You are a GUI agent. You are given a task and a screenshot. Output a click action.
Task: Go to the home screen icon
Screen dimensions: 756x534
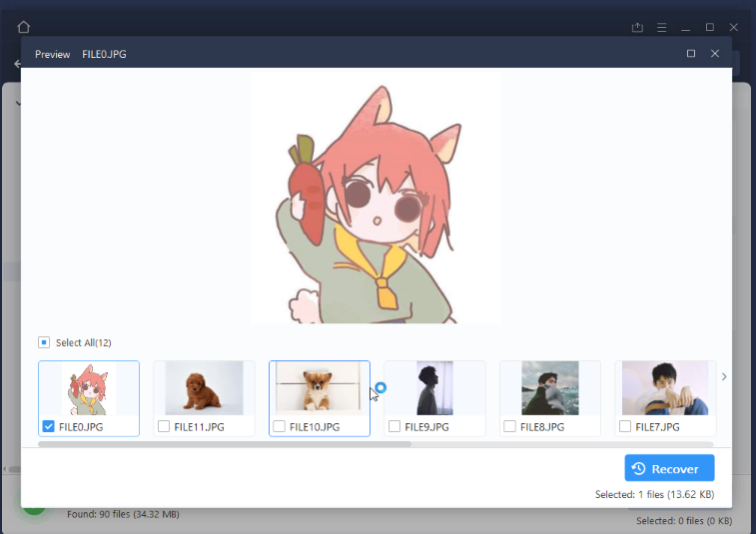pyautogui.click(x=23, y=27)
